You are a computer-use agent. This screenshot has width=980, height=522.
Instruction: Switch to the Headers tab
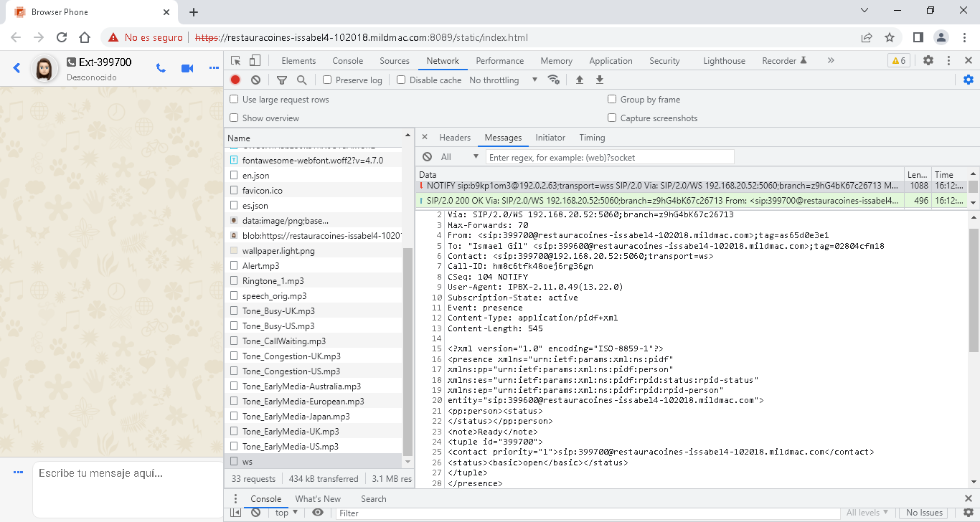click(455, 137)
